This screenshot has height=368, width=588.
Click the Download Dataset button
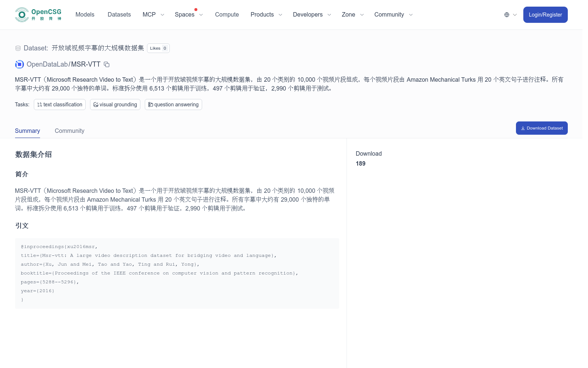coord(542,128)
